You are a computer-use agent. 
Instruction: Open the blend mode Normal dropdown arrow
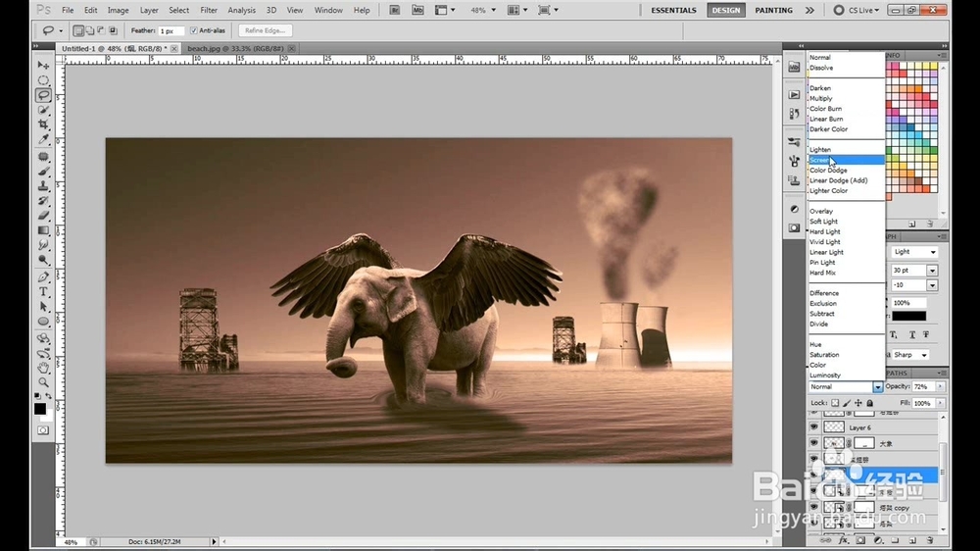[877, 387]
